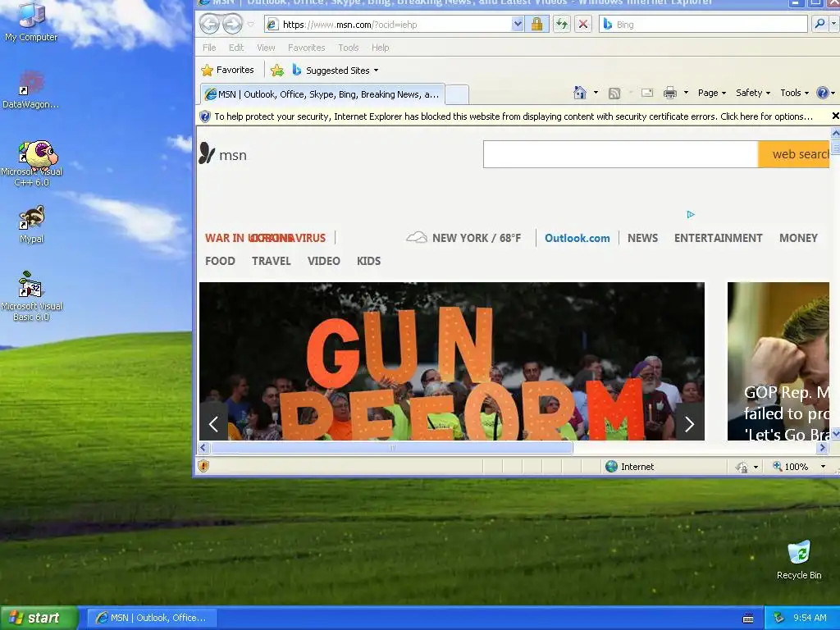Open the Tools dropdown in command bar
The image size is (840, 630).
click(794, 93)
